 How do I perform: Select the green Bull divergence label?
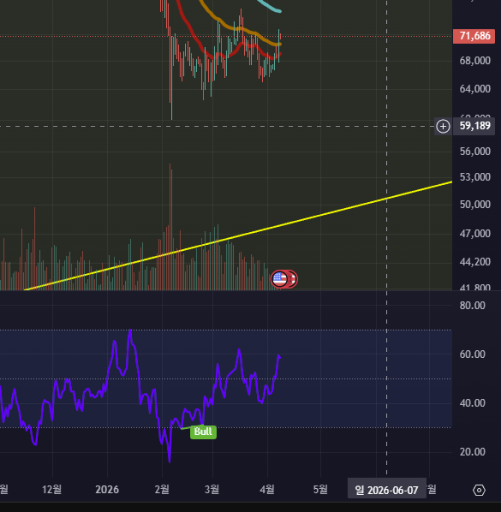(203, 432)
